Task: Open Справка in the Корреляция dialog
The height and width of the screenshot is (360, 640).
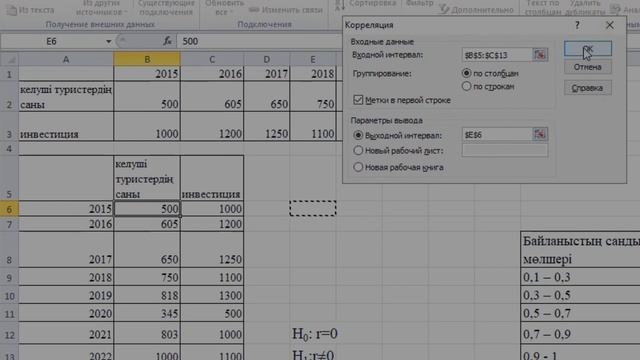Action: (588, 88)
